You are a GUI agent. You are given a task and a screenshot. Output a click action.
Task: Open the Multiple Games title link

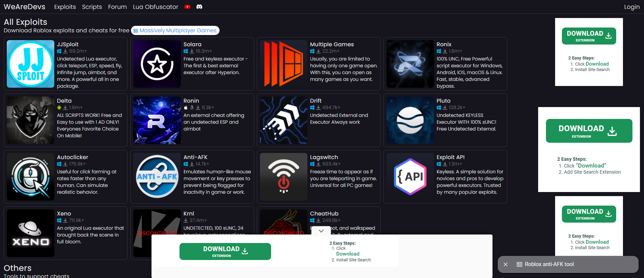(x=332, y=44)
